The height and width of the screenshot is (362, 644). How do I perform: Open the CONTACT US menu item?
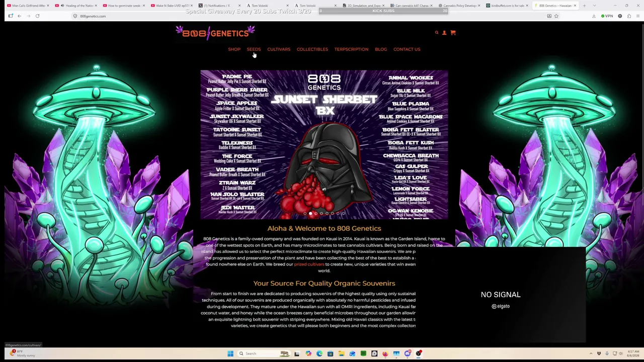click(x=407, y=49)
